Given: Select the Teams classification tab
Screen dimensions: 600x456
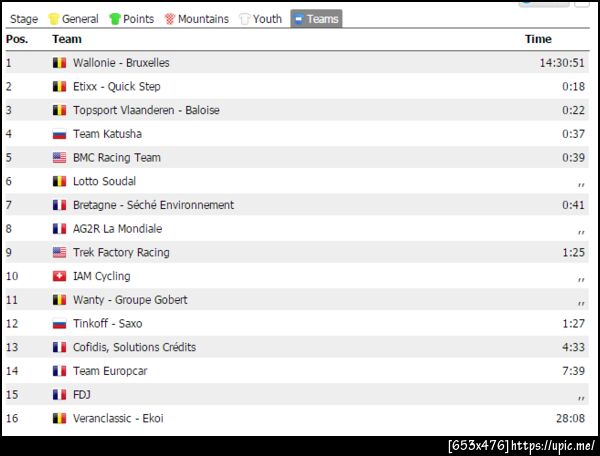Looking at the screenshot, I should tap(316, 19).
